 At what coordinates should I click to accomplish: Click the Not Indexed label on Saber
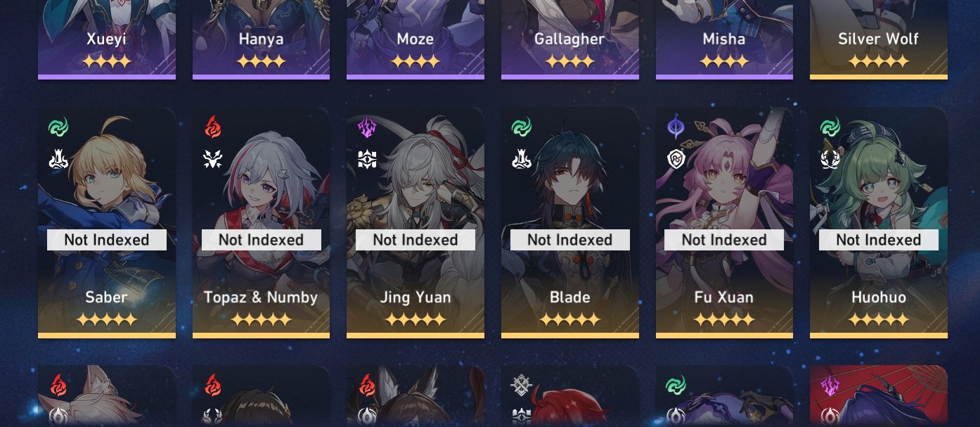tap(107, 240)
